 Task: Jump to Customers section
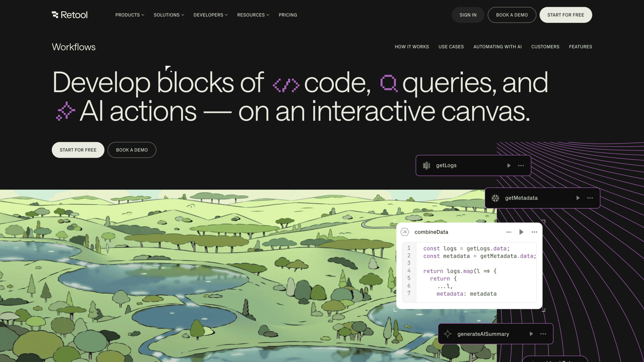[x=545, y=47]
